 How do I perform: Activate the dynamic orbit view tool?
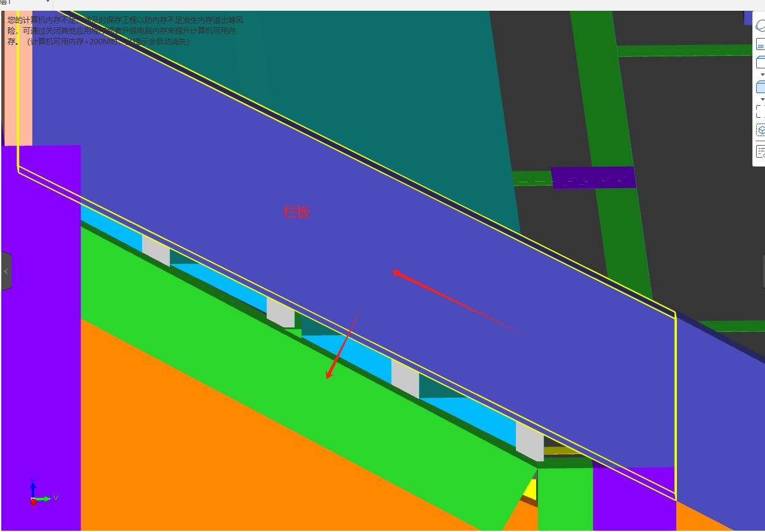(761, 25)
